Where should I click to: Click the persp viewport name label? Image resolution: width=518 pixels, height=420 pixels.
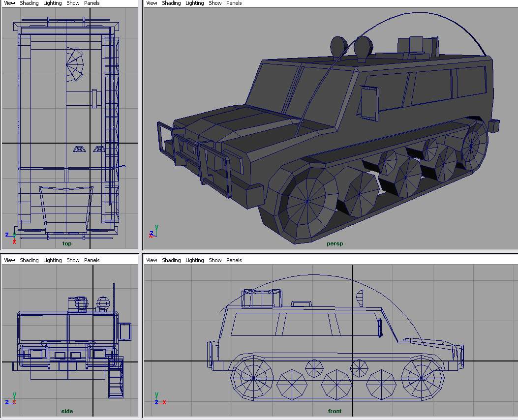click(335, 243)
